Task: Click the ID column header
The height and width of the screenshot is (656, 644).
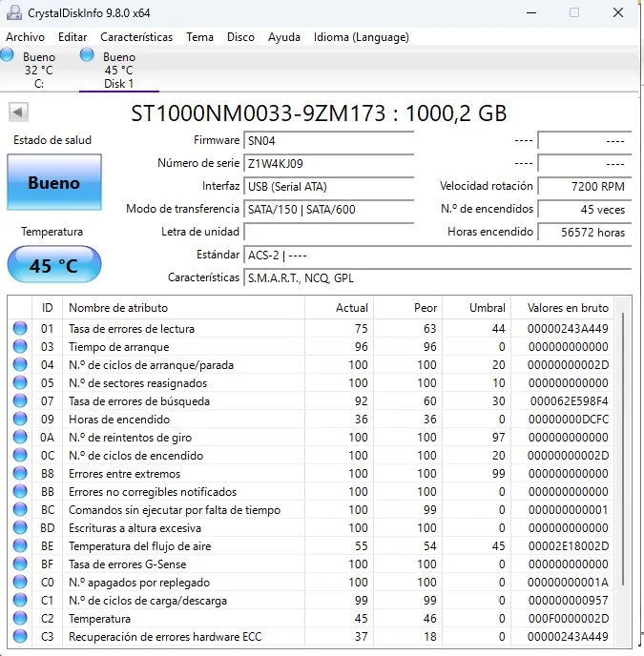Action: [48, 308]
